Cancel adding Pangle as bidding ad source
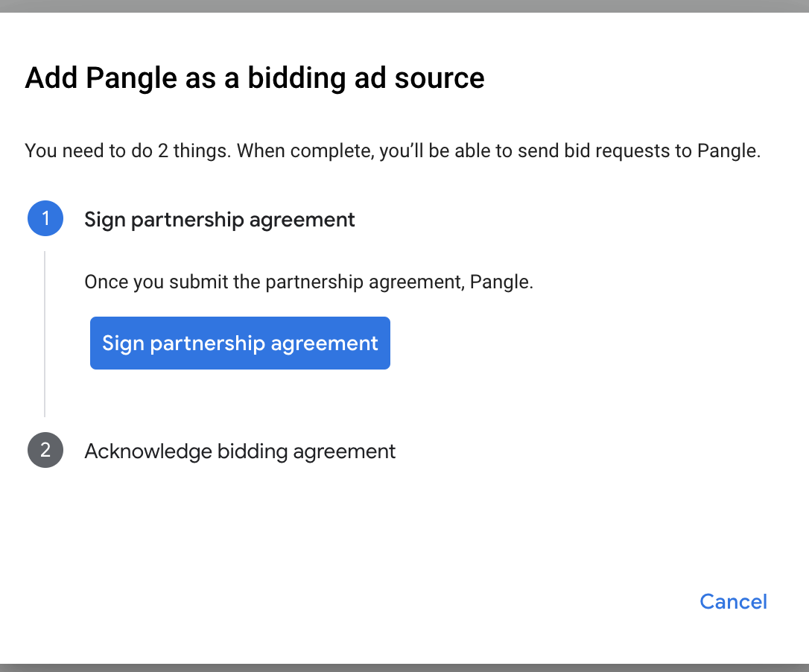The image size is (809, 672). click(x=733, y=601)
